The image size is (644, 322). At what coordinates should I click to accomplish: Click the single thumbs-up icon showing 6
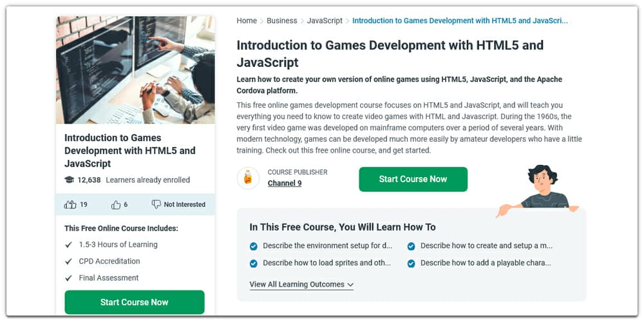point(116,205)
